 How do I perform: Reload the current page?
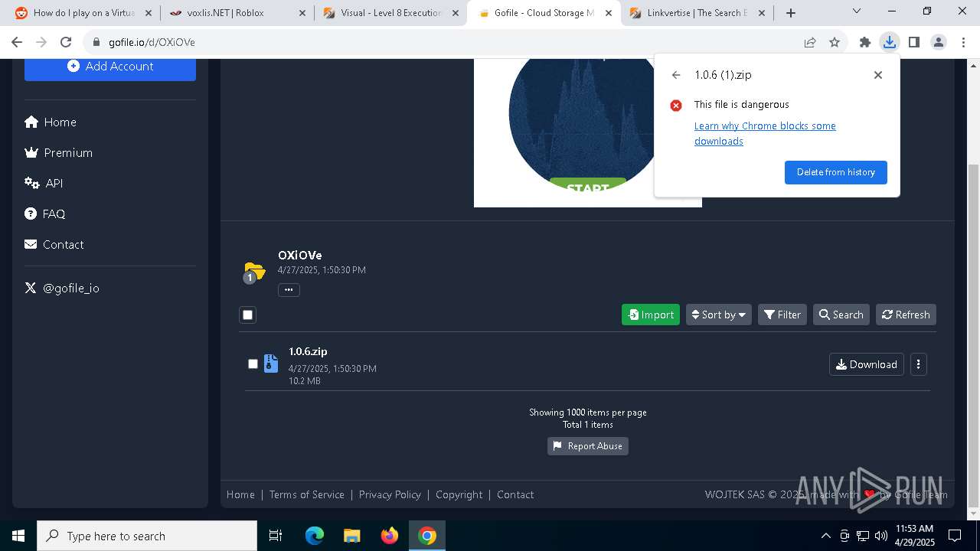pos(66,43)
